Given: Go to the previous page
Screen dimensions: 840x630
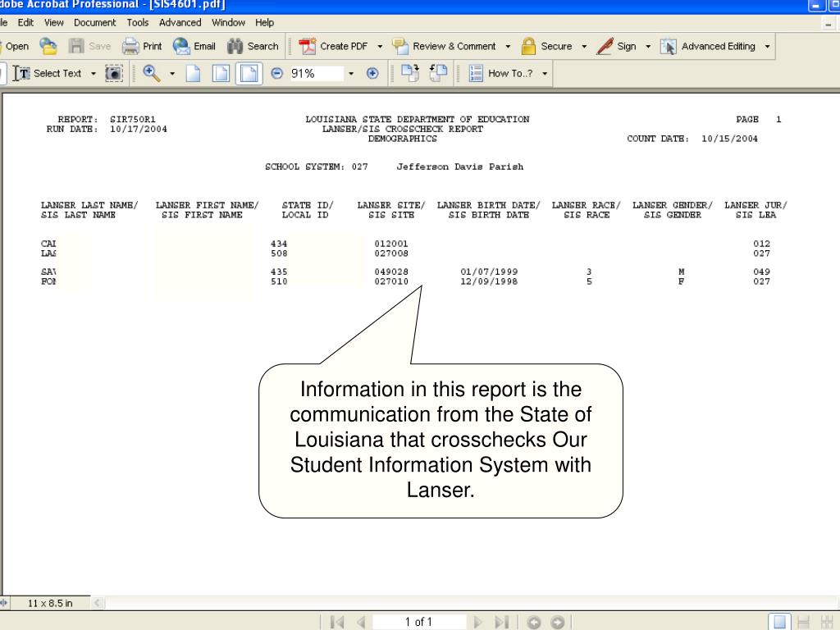Looking at the screenshot, I should point(361,622).
